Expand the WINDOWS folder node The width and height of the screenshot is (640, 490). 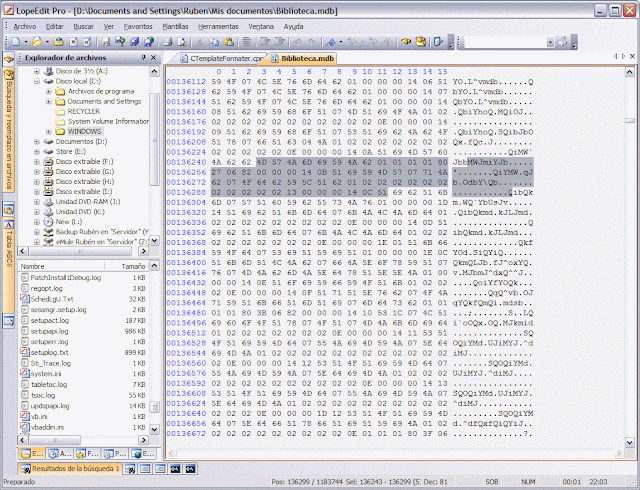[49, 131]
